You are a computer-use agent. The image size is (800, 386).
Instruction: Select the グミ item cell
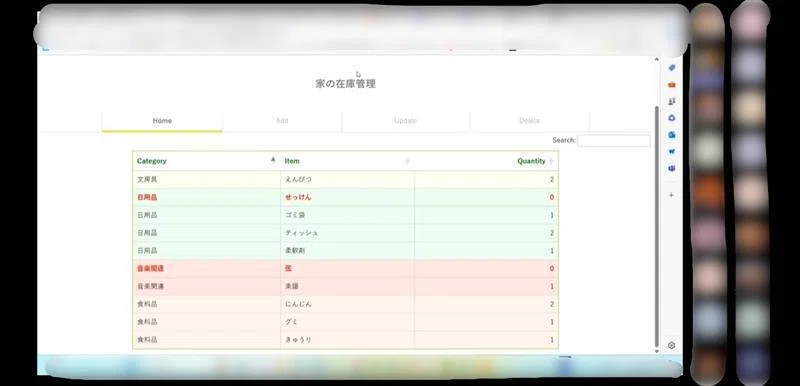click(x=347, y=322)
